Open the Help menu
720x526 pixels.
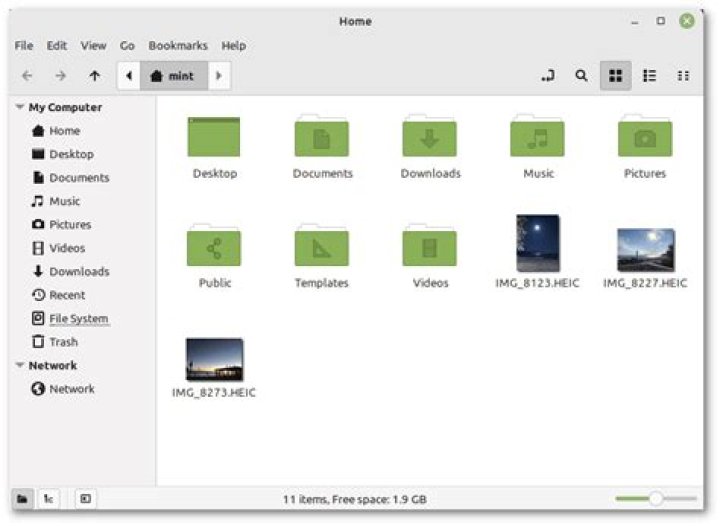click(234, 46)
